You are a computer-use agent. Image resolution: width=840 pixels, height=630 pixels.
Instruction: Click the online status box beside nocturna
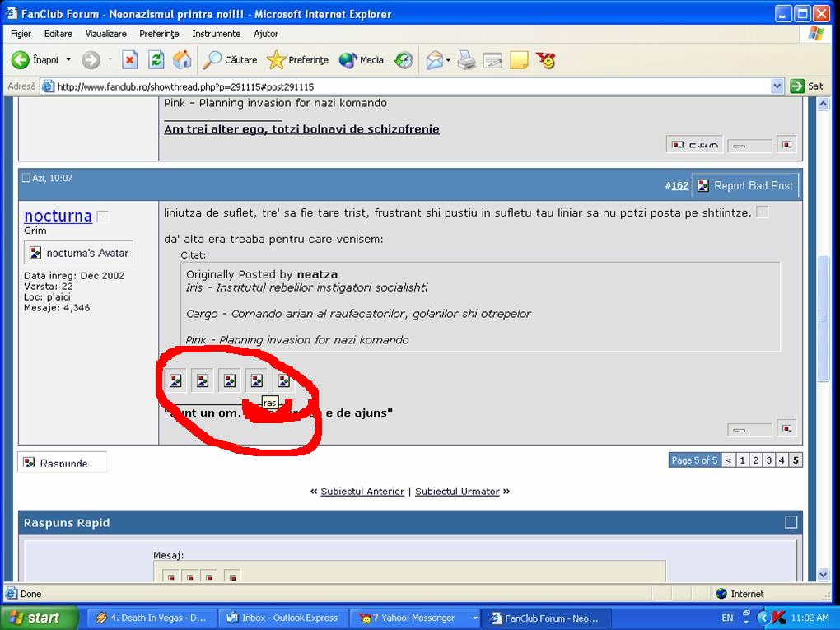(x=103, y=217)
